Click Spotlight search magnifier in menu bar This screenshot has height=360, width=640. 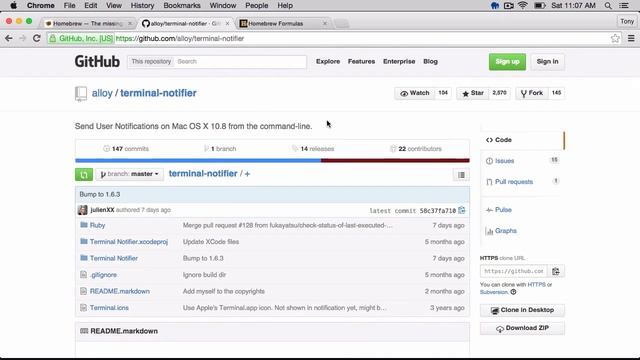pyautogui.click(x=608, y=6)
